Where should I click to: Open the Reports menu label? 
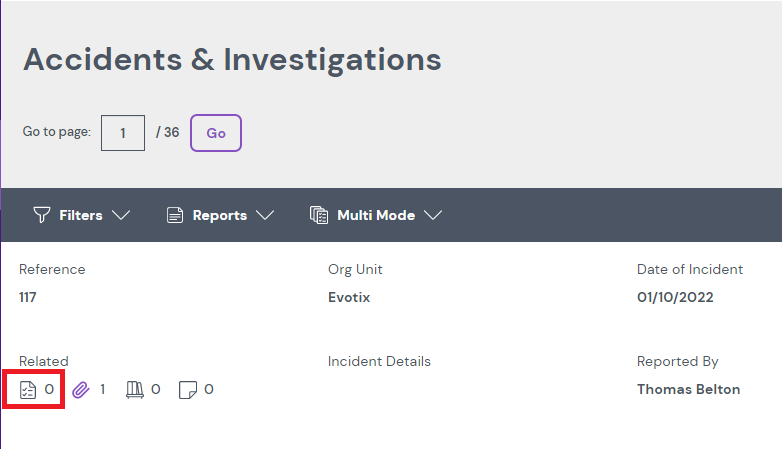tap(220, 215)
